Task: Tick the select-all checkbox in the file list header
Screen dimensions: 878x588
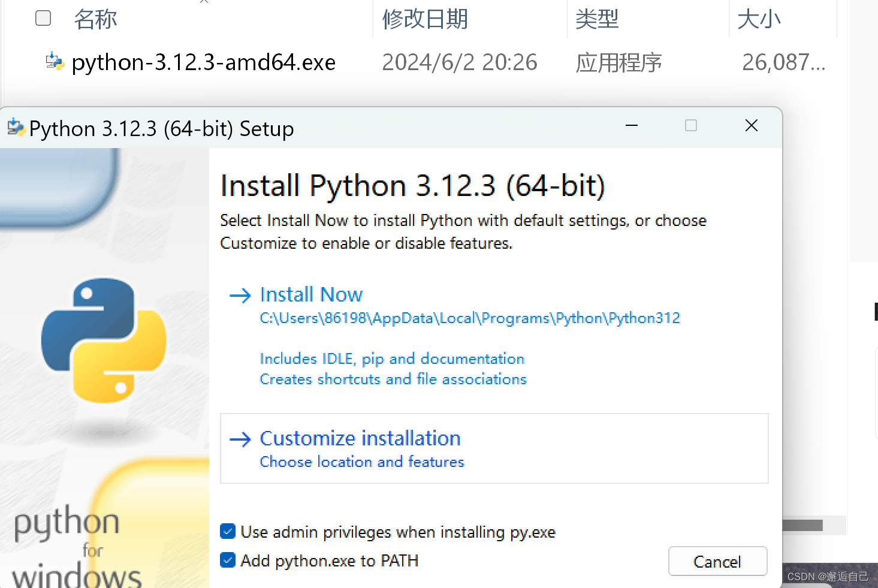Action: tap(43, 18)
